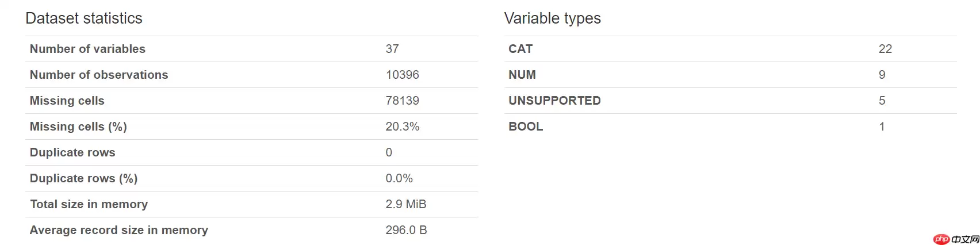Click the CAT variable type label

pos(520,49)
